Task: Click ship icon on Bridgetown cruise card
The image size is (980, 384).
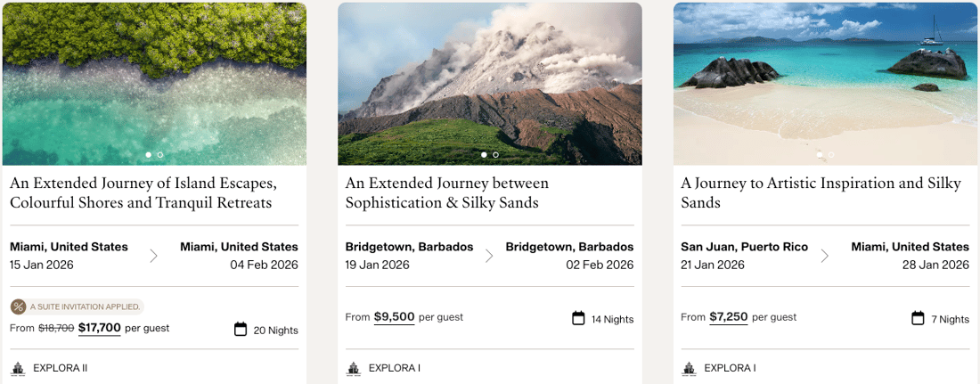Action: point(354,368)
